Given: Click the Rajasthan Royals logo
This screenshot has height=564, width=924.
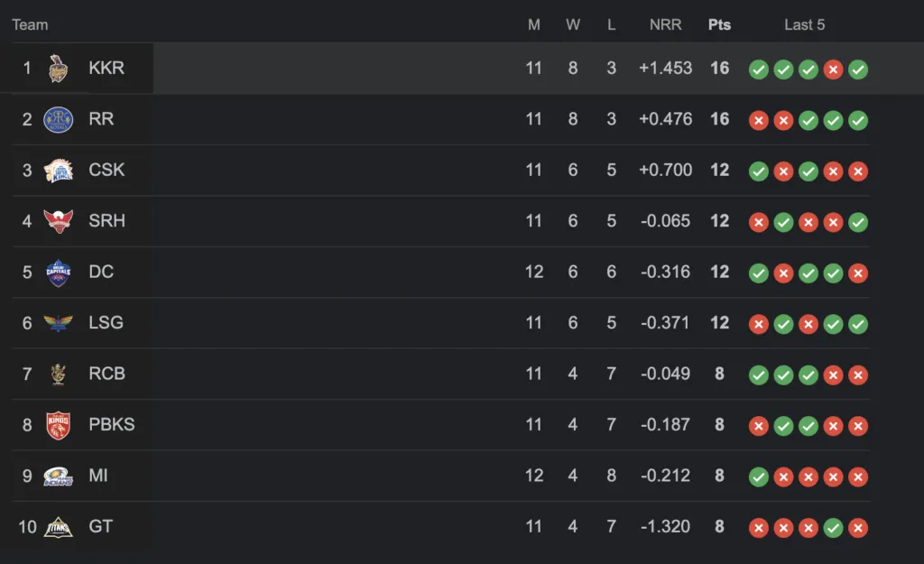Looking at the screenshot, I should 59,120.
